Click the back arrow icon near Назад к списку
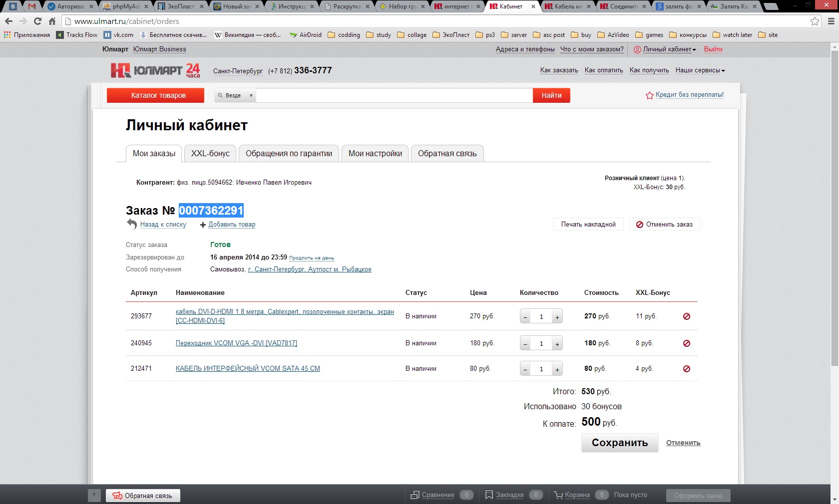 click(132, 224)
